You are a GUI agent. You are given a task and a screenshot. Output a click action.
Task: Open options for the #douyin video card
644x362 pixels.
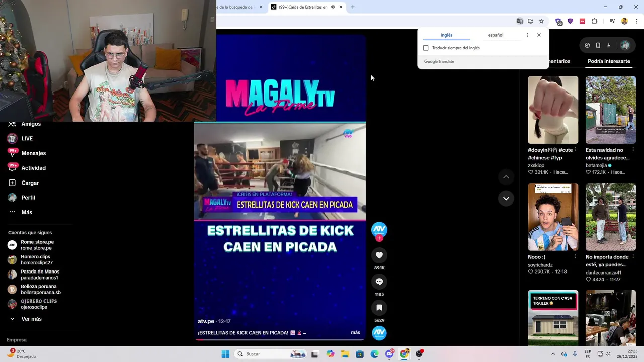point(575,150)
